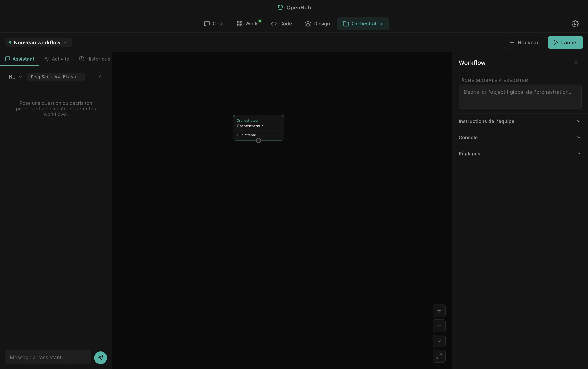Viewport: 588px width, 369px height.
Task: Switch to the Code tab
Action: 281,24
